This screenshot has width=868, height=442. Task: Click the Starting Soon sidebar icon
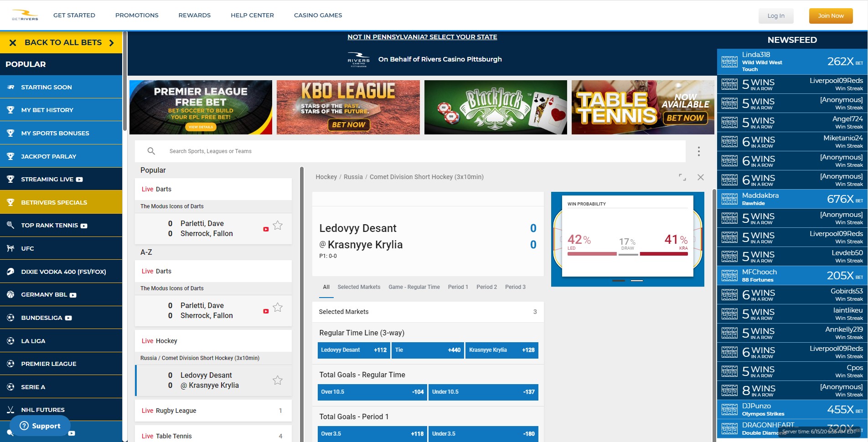point(10,87)
